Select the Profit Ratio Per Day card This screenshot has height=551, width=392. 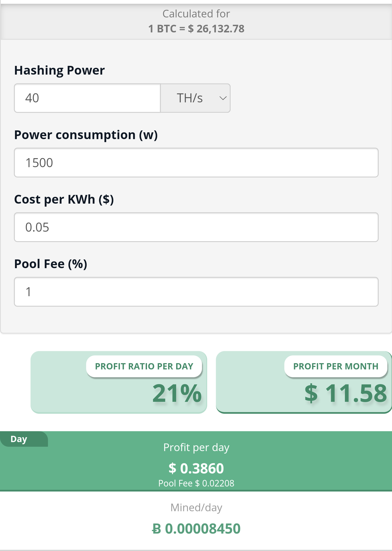(119, 382)
